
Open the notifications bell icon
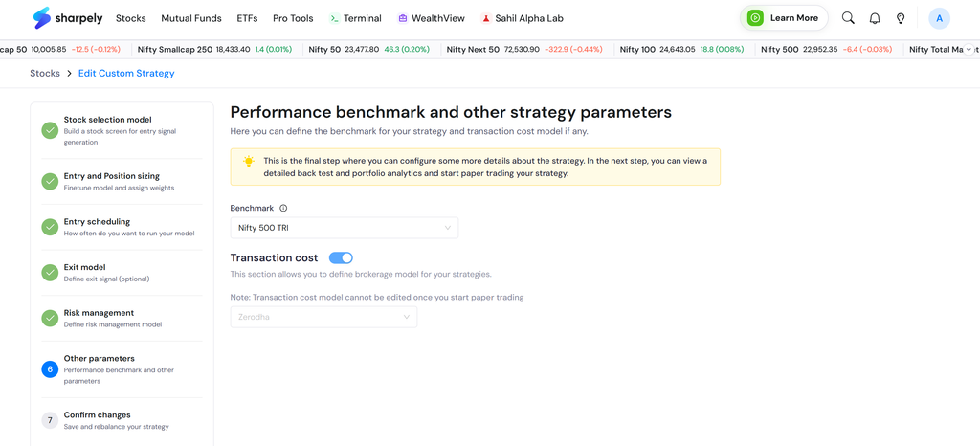tap(875, 18)
